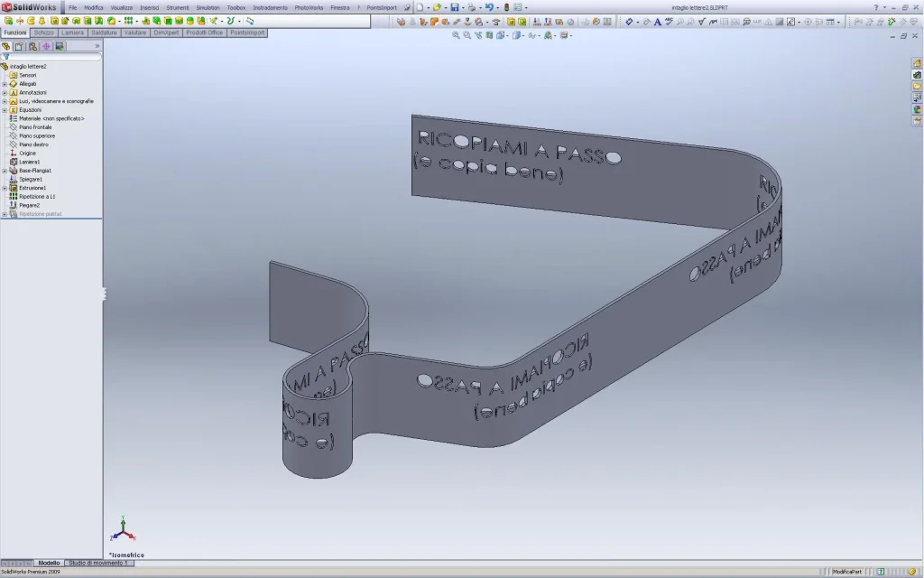Open the DisplayManager render tab
The width and height of the screenshot is (924, 578).
[x=60, y=46]
